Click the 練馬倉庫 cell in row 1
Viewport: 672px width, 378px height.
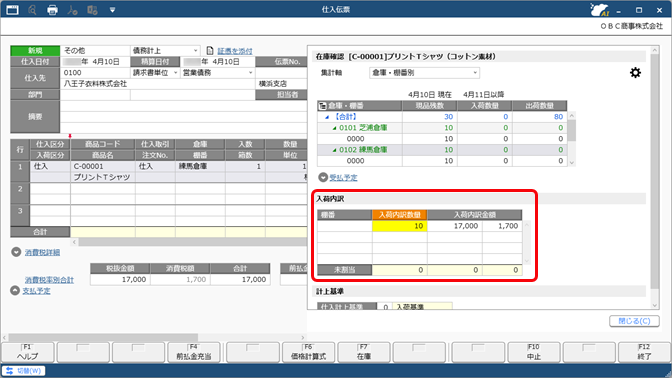(x=200, y=166)
